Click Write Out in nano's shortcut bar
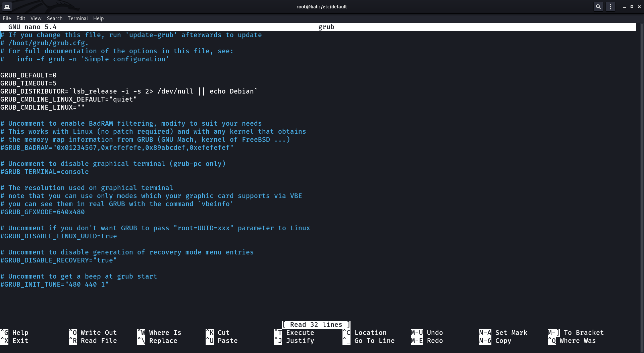This screenshot has height=353, width=644. point(99,333)
